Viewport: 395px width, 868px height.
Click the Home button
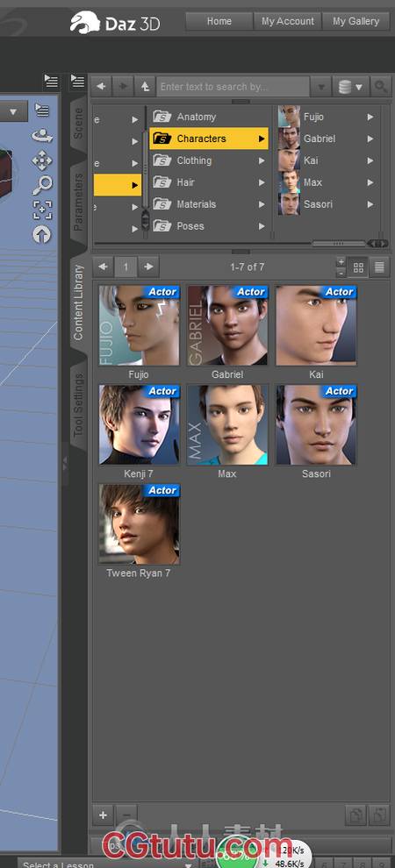coord(219,21)
